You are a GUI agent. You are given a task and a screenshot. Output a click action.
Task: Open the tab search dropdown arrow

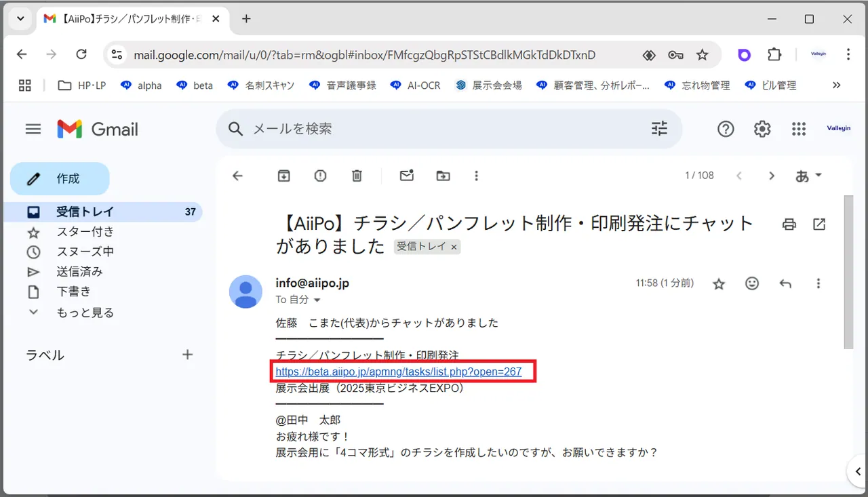pyautogui.click(x=20, y=19)
